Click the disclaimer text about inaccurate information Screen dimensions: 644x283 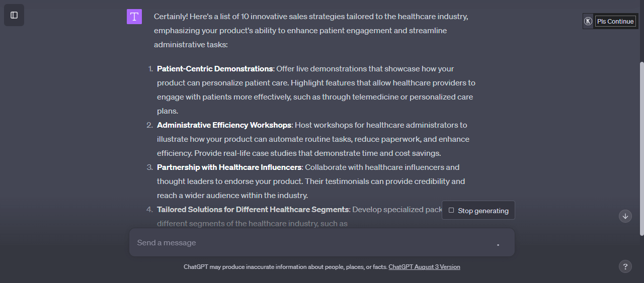[x=285, y=267]
